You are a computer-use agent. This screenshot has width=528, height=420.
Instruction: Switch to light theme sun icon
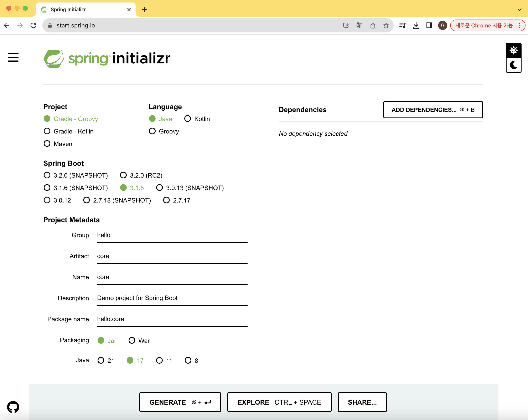click(x=513, y=50)
